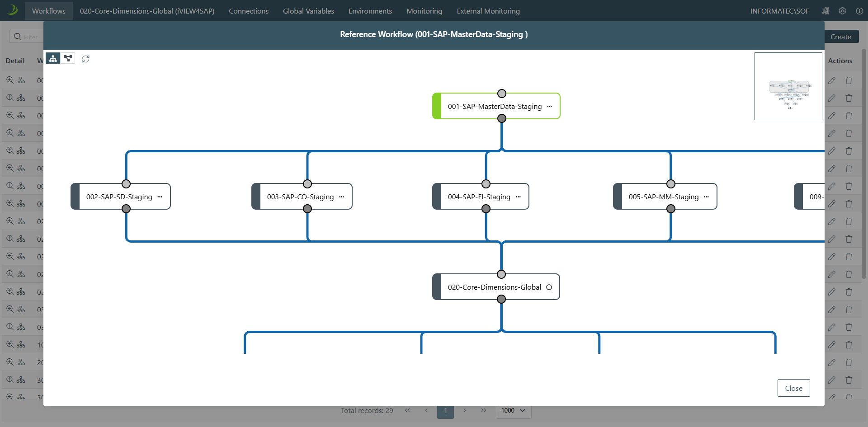
Task: Click top connector of 005-SAP-MM-Staging node
Action: [670, 184]
